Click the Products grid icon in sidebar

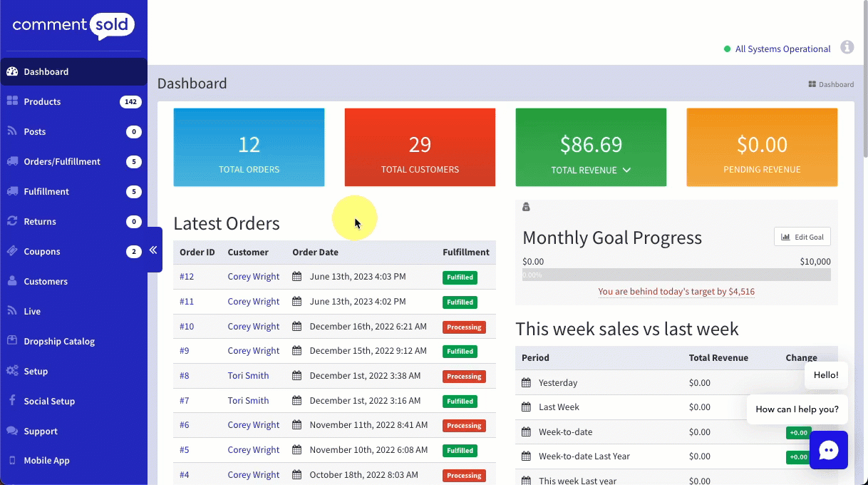pyautogui.click(x=12, y=101)
